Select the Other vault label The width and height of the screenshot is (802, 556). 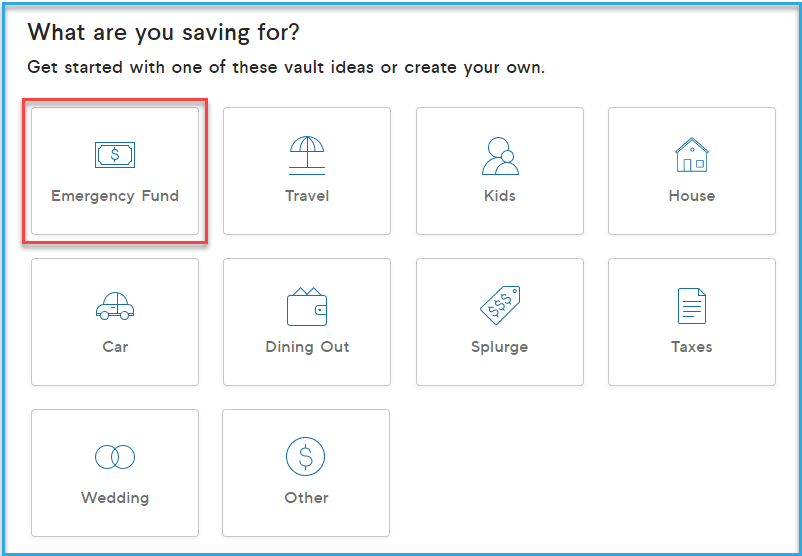tap(306, 498)
